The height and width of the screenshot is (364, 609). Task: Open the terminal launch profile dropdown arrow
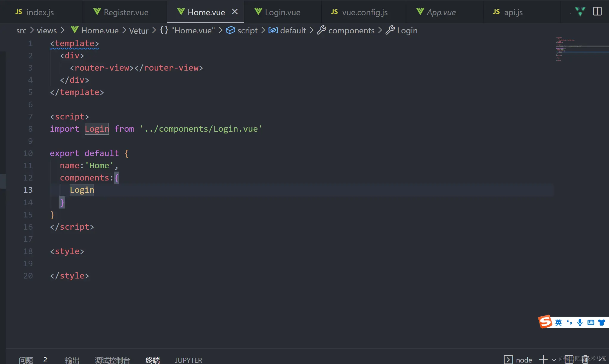tap(554, 360)
